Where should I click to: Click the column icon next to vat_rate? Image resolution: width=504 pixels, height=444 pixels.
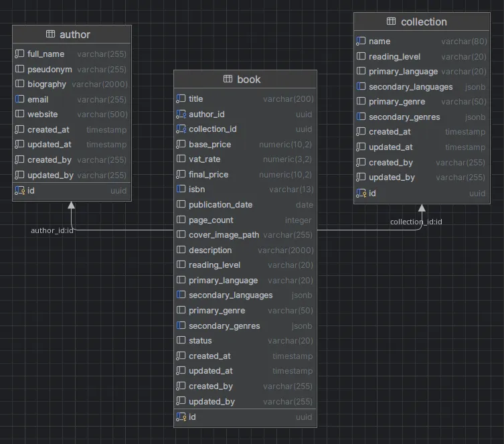point(181,159)
